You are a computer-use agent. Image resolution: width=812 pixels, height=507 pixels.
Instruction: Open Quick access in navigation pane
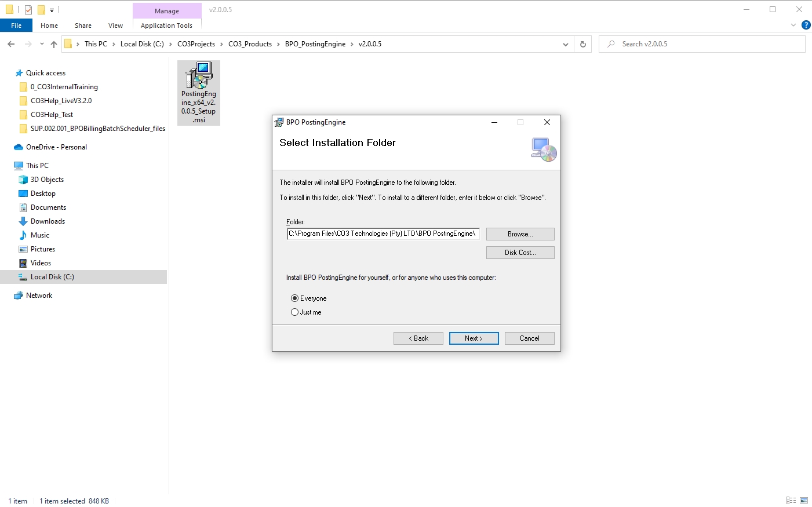45,73
